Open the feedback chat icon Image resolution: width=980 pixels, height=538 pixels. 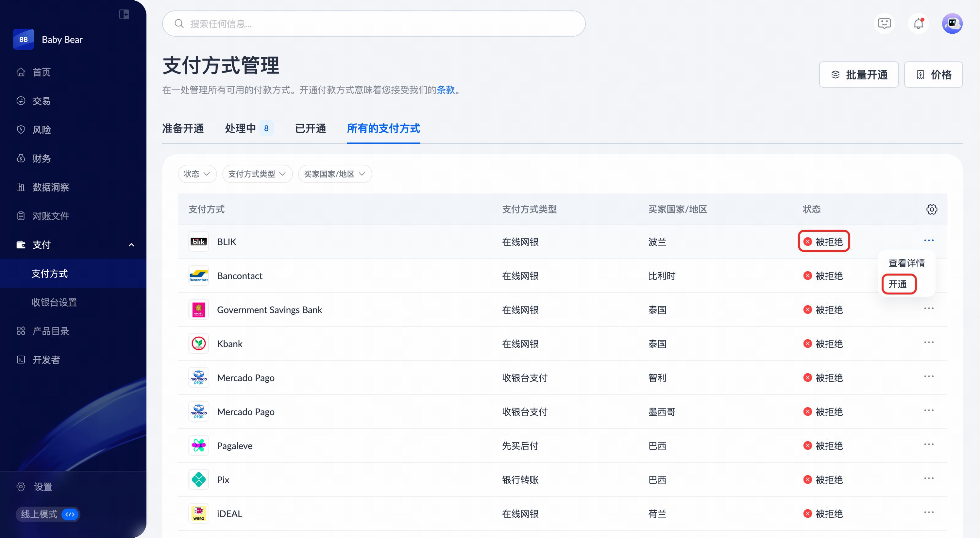click(884, 24)
